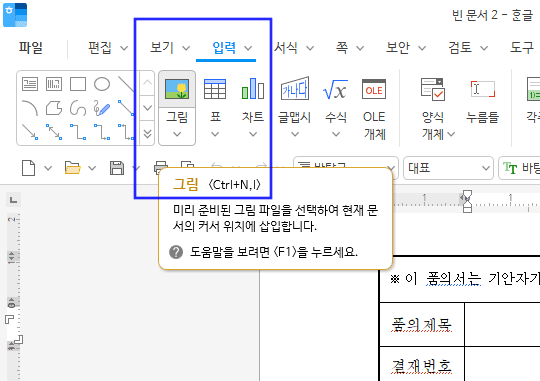Select the ellipse drawing shape
540x381 pixels.
(x=102, y=84)
